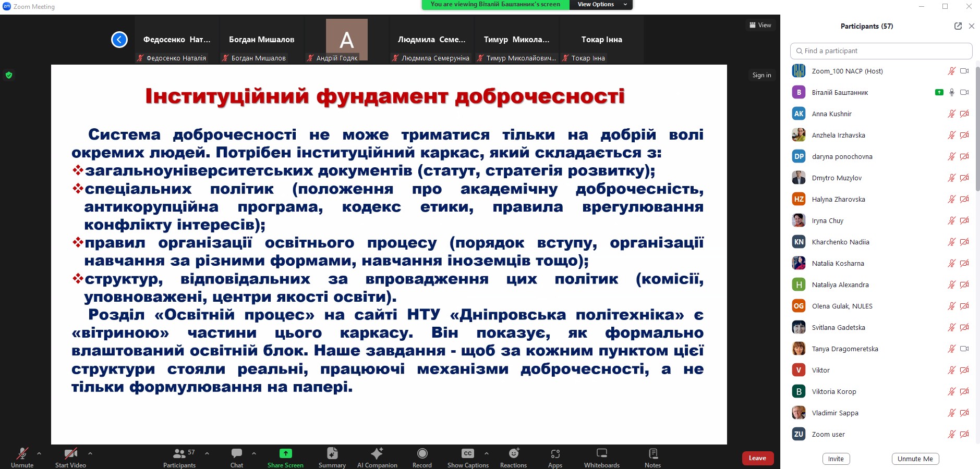Click Віталій Баштанник's microphone icon

pos(952,92)
